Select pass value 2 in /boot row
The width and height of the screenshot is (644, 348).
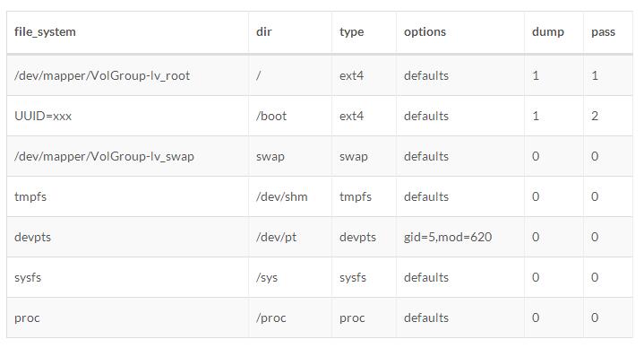pos(595,116)
